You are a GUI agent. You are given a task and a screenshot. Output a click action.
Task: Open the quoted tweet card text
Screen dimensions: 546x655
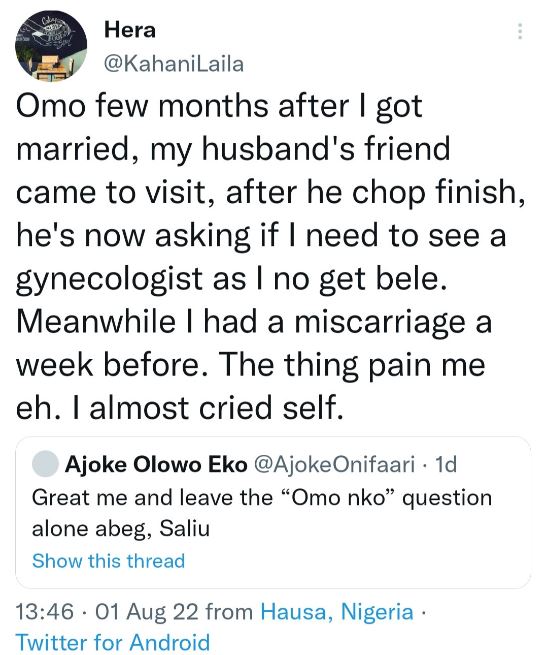point(262,513)
